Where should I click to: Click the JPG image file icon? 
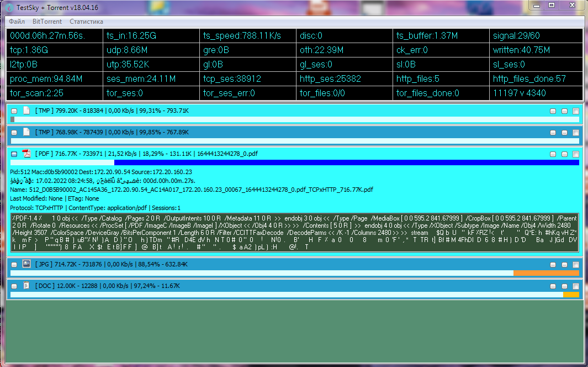click(x=26, y=264)
